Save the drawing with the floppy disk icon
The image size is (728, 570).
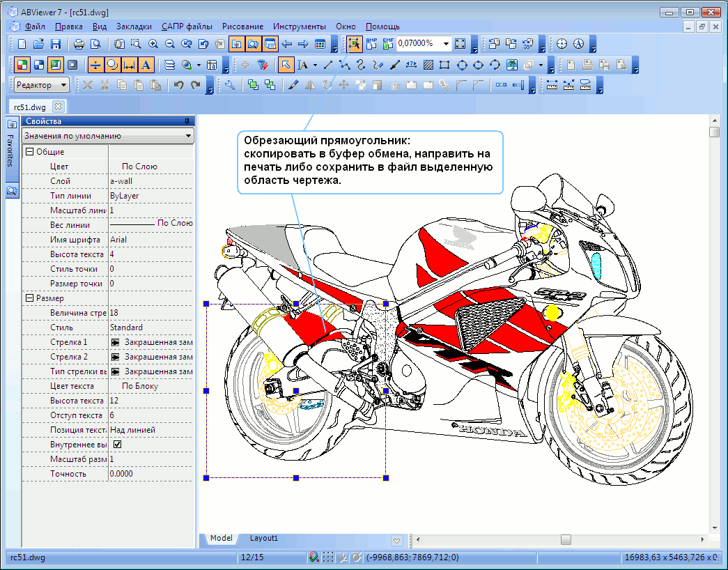[x=56, y=44]
